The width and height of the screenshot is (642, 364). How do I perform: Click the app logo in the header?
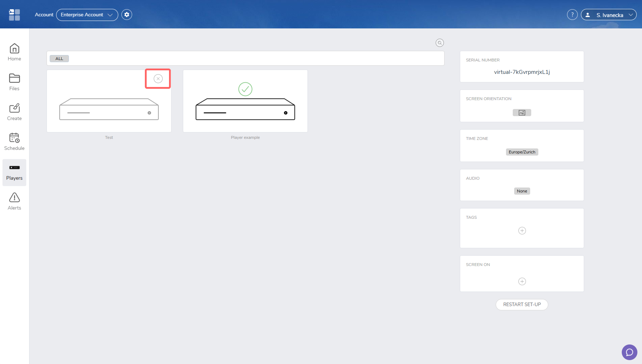click(14, 15)
